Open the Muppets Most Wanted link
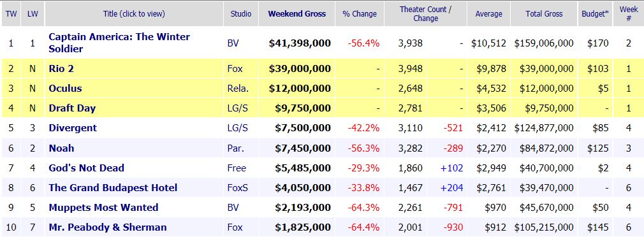 point(103,208)
